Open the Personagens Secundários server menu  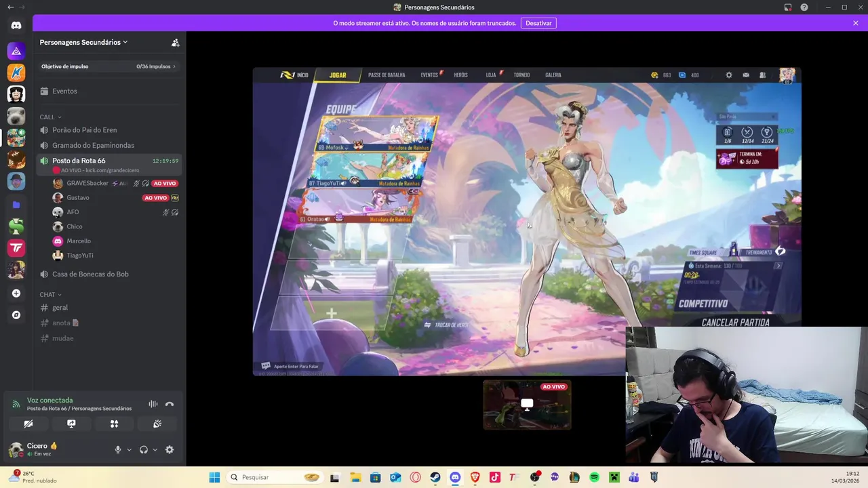[x=84, y=42]
